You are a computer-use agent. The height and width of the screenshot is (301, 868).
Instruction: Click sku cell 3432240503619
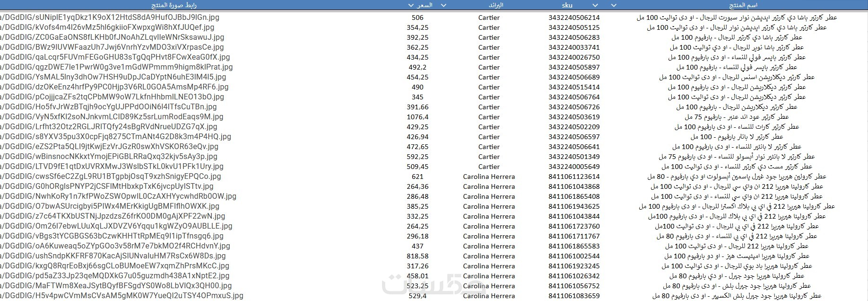[x=574, y=117]
